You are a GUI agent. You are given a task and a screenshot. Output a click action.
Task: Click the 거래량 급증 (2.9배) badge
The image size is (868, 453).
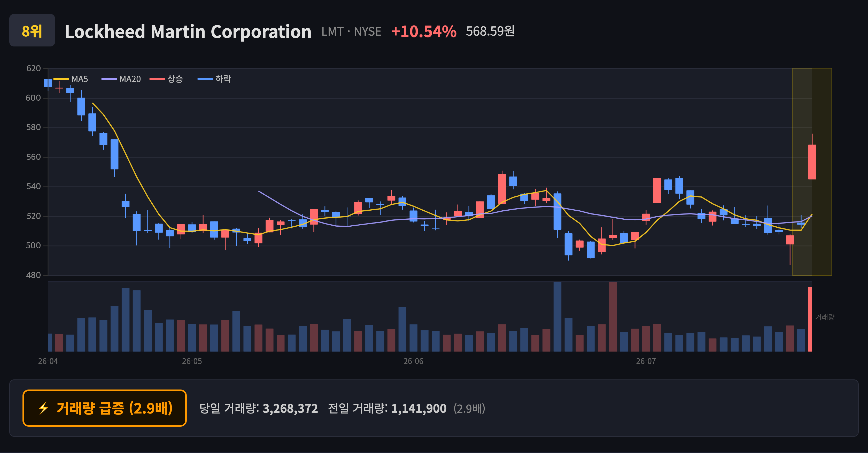104,408
